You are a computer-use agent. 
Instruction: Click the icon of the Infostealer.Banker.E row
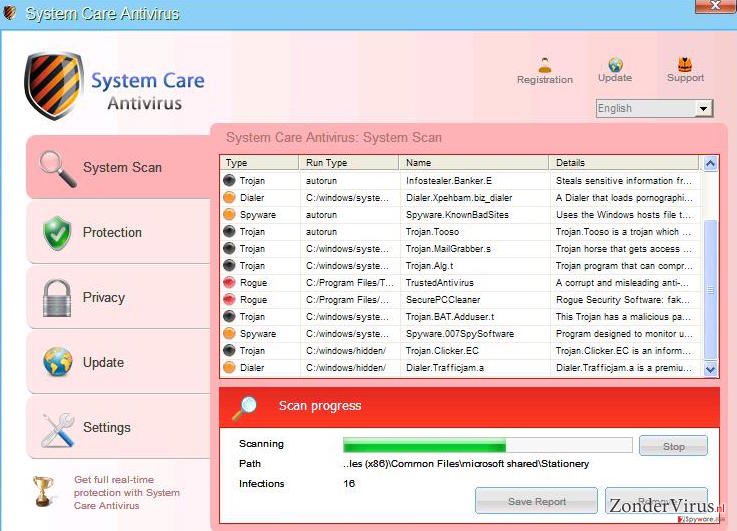tap(229, 180)
